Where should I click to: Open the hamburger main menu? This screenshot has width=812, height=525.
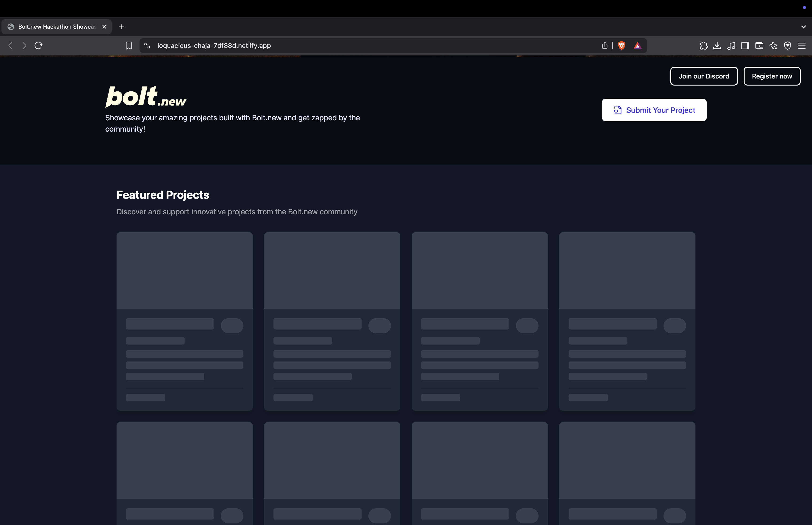(x=801, y=46)
